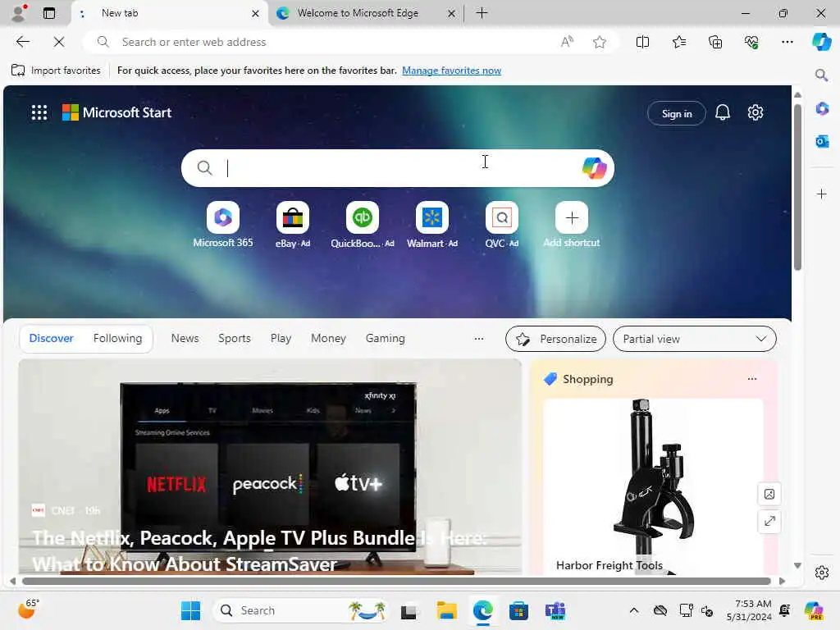
Task: Open the News category
Action: (185, 338)
